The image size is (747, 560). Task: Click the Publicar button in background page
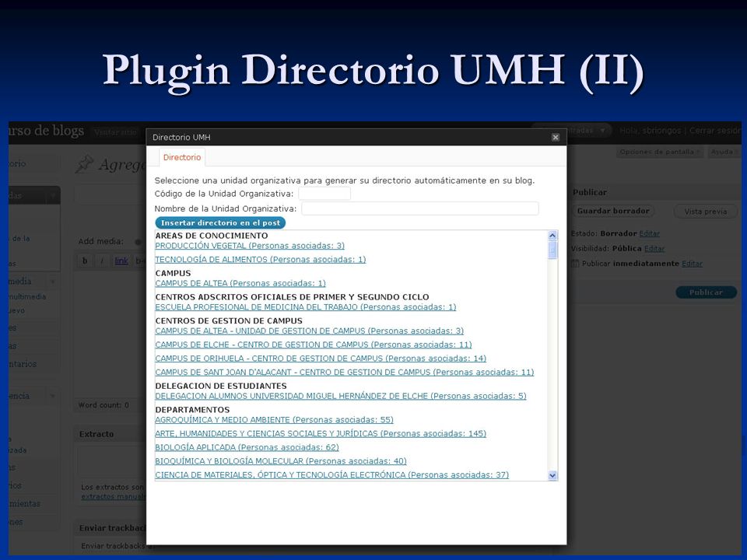click(x=706, y=292)
